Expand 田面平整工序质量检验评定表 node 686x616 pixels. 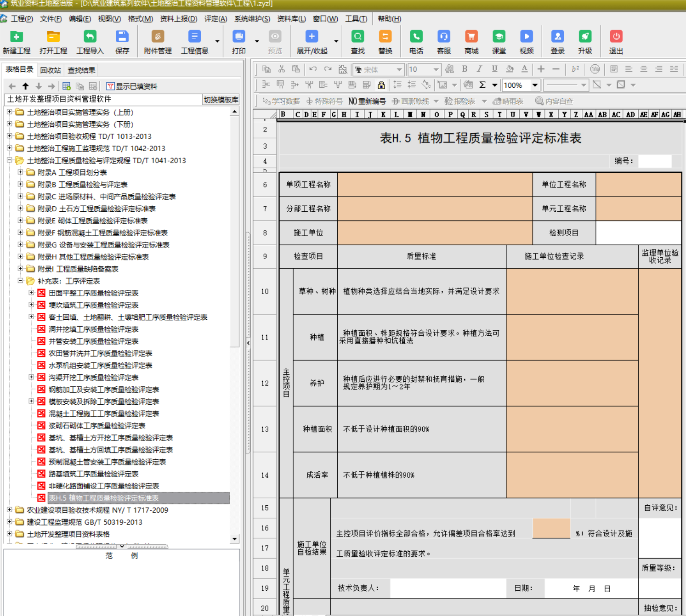(x=31, y=293)
